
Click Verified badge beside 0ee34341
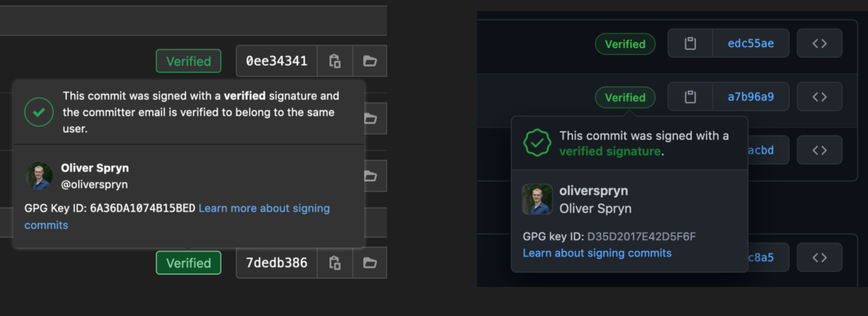[x=189, y=61]
